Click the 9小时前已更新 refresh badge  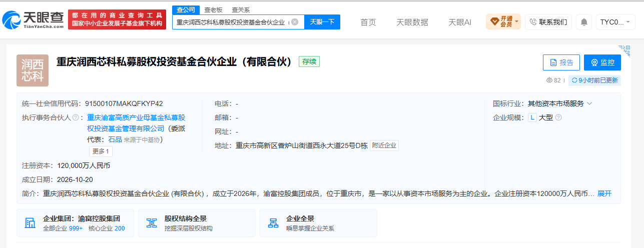[x=594, y=80]
